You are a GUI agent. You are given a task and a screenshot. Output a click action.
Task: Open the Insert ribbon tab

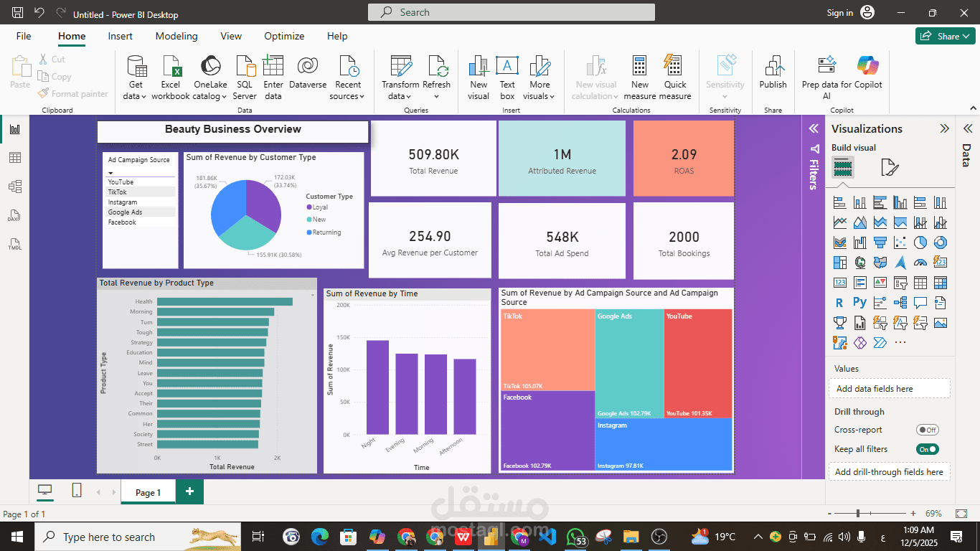tap(120, 36)
